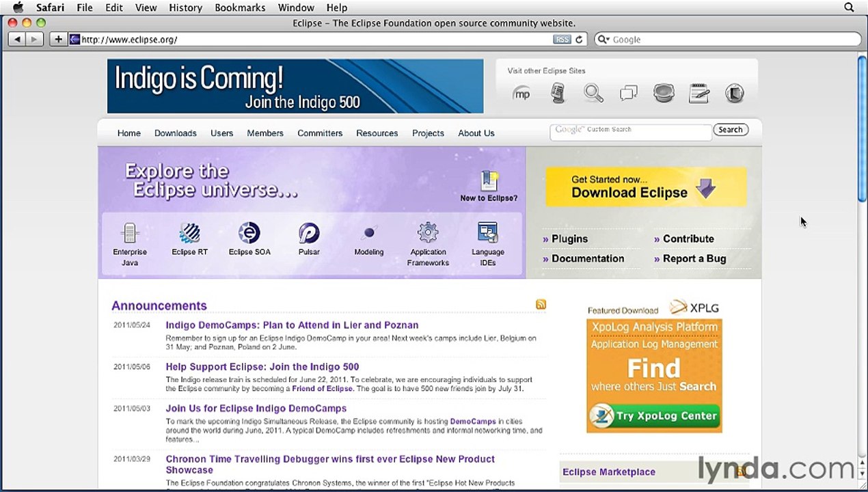Image resolution: width=868 pixels, height=492 pixels.
Task: Click the Announcements heading
Action: point(159,305)
